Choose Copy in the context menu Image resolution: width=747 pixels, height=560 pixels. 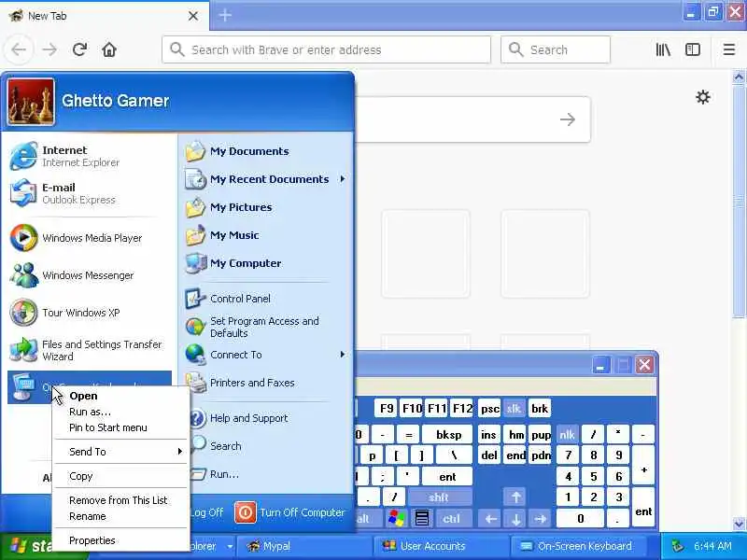[120, 476]
